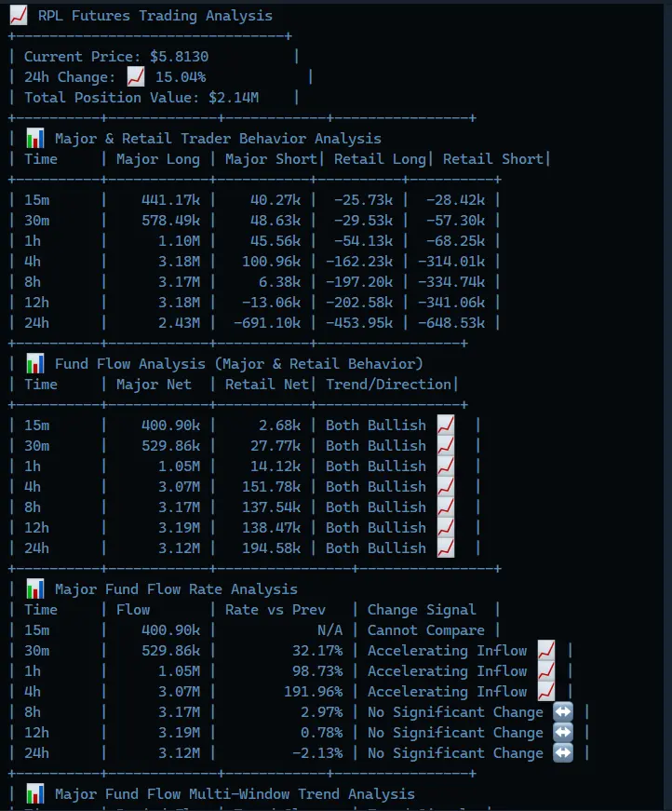Select 100.96k Major Short value for 4h
Image resolution: width=672 pixels, height=811 pixels.
click(x=271, y=262)
